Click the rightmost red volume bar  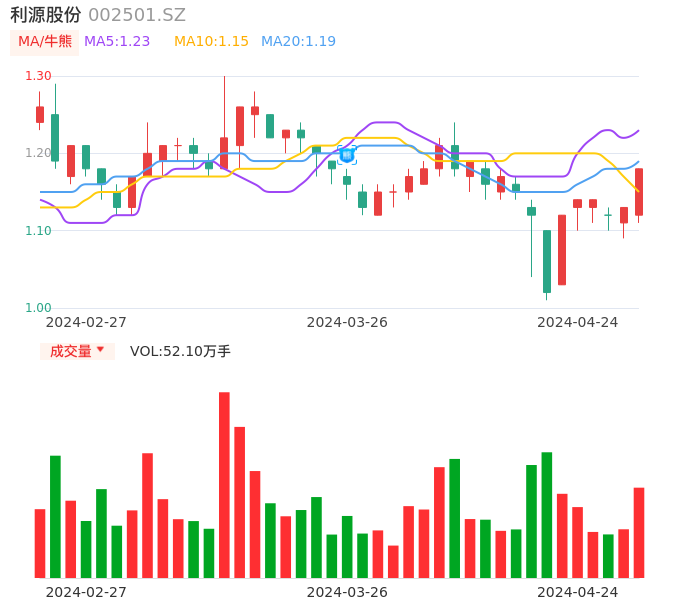(x=639, y=533)
